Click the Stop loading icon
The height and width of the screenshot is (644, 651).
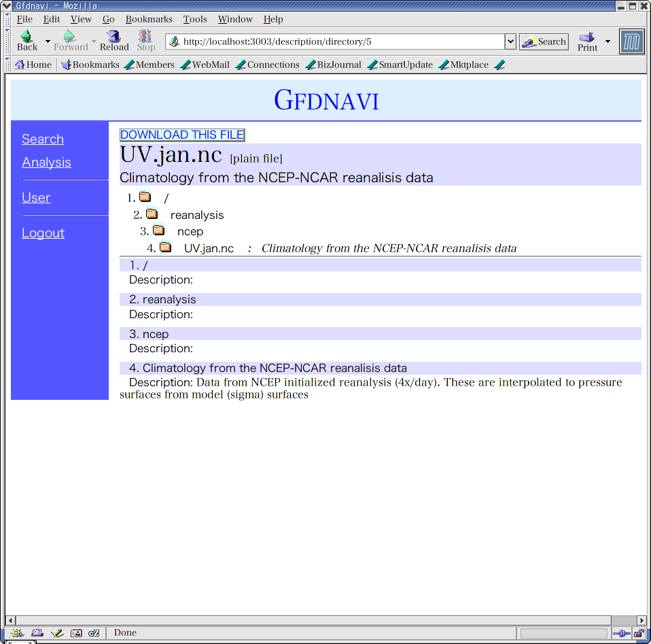(x=145, y=36)
